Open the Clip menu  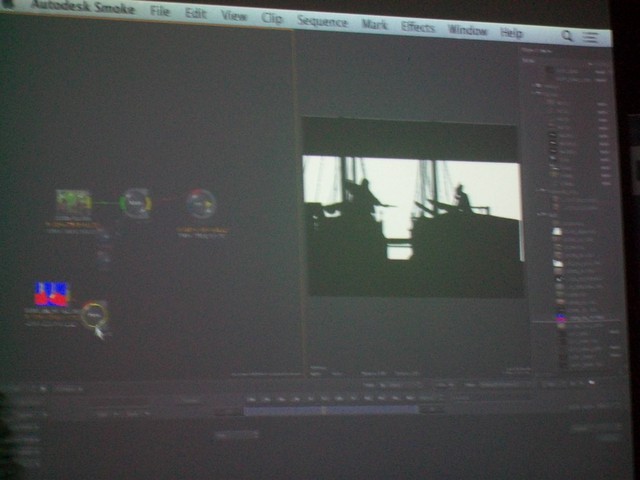click(x=271, y=18)
